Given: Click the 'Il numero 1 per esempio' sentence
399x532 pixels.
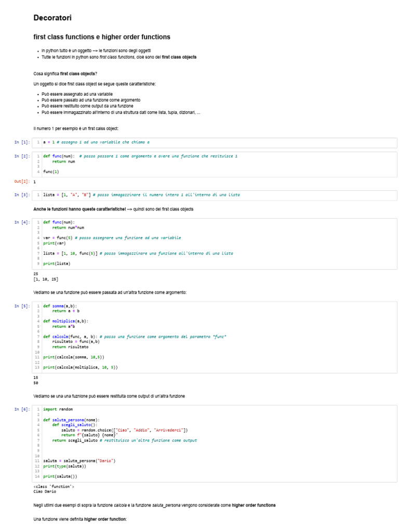Looking at the screenshot, I should point(76,129).
